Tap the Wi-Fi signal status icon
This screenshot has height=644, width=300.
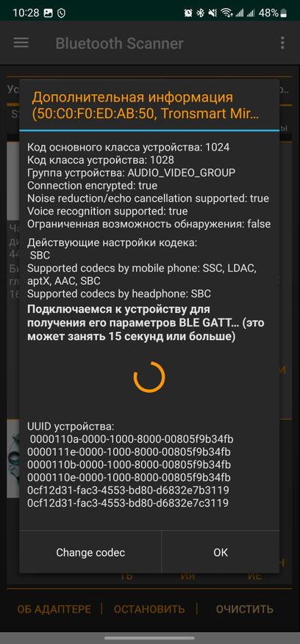[226, 13]
